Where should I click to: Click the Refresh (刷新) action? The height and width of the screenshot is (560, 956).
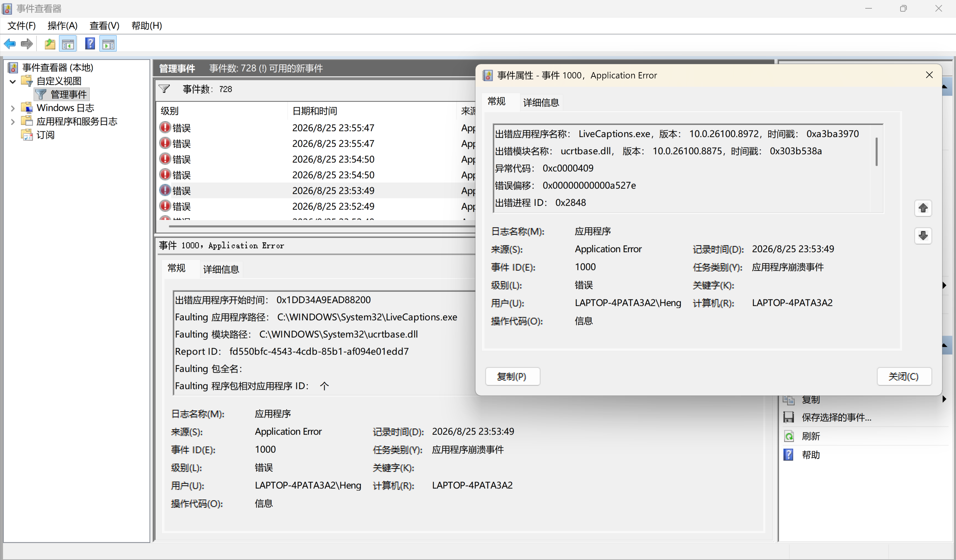[811, 436]
